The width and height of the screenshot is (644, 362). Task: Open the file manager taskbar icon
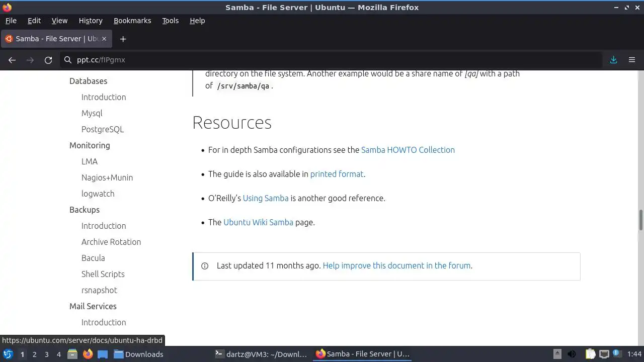tap(72, 354)
